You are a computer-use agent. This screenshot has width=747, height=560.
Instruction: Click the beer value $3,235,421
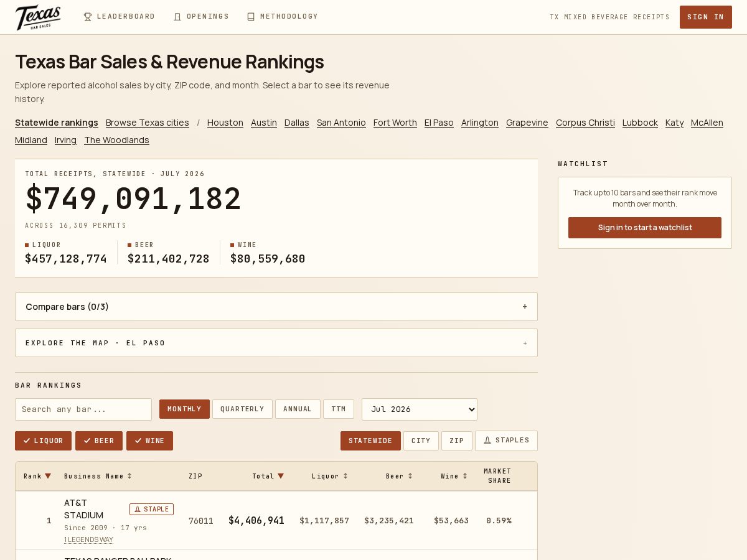tap(389, 521)
